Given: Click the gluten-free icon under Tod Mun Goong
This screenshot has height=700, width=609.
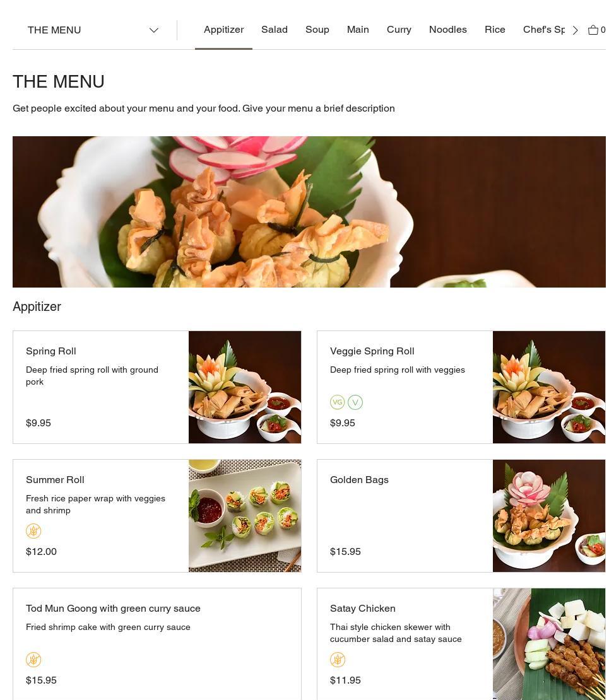Looking at the screenshot, I should [33, 660].
